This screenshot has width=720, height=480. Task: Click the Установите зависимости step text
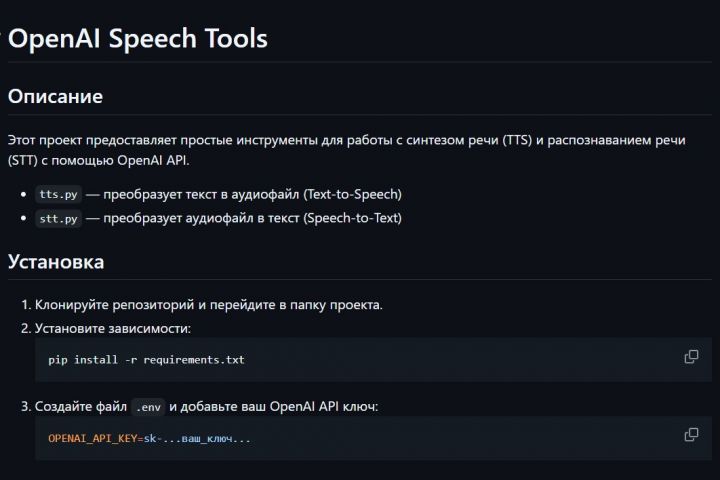[x=112, y=328]
